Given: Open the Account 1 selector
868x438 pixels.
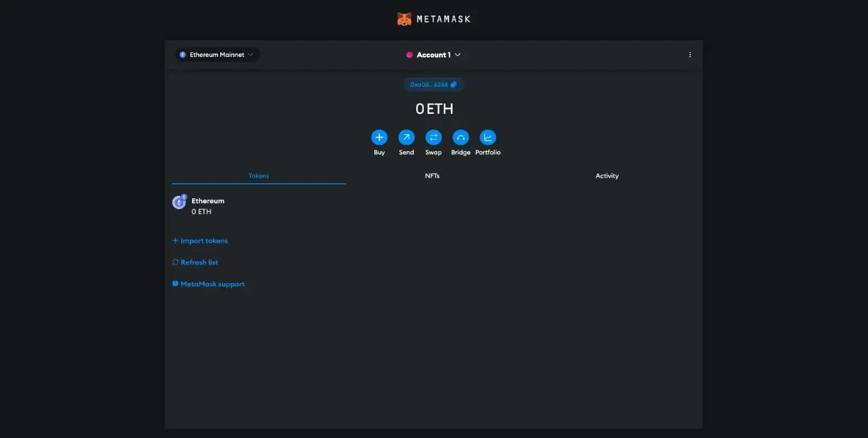Looking at the screenshot, I should [433, 55].
